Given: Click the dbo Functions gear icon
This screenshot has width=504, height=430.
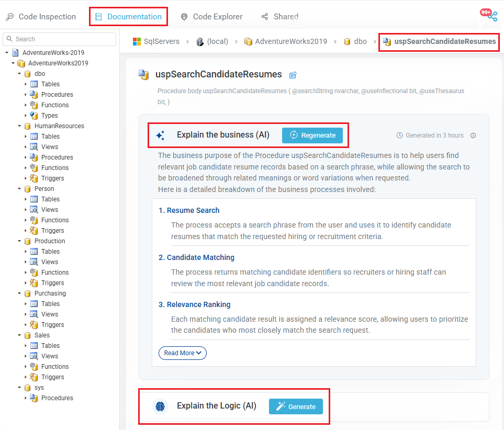Looking at the screenshot, I should (33, 105).
